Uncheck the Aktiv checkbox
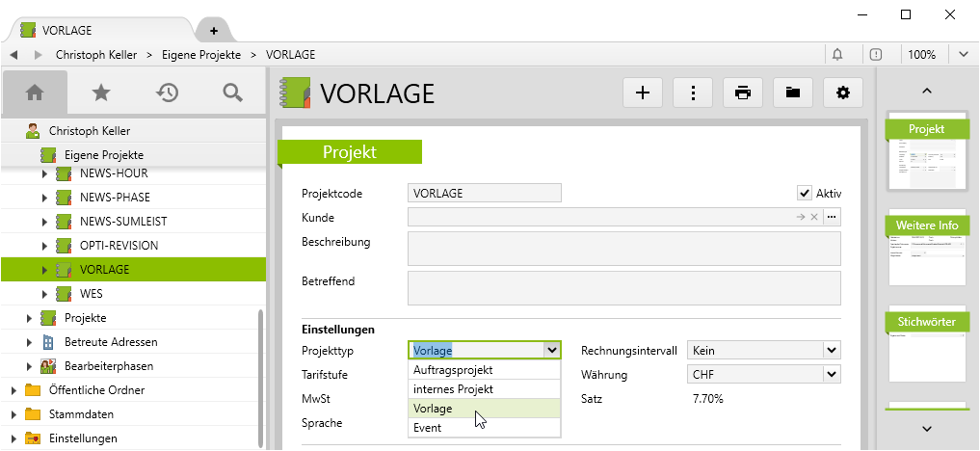Image resolution: width=980 pixels, height=451 pixels. coord(805,193)
